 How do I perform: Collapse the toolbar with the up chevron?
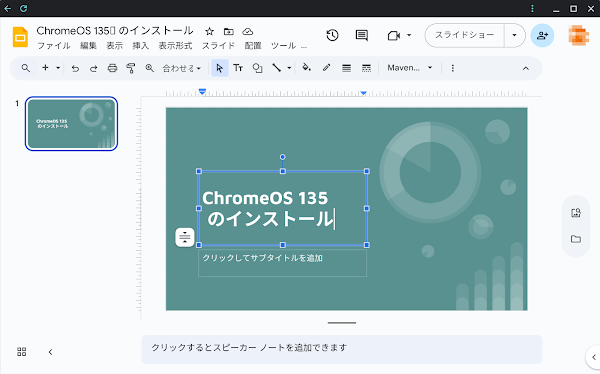point(526,68)
